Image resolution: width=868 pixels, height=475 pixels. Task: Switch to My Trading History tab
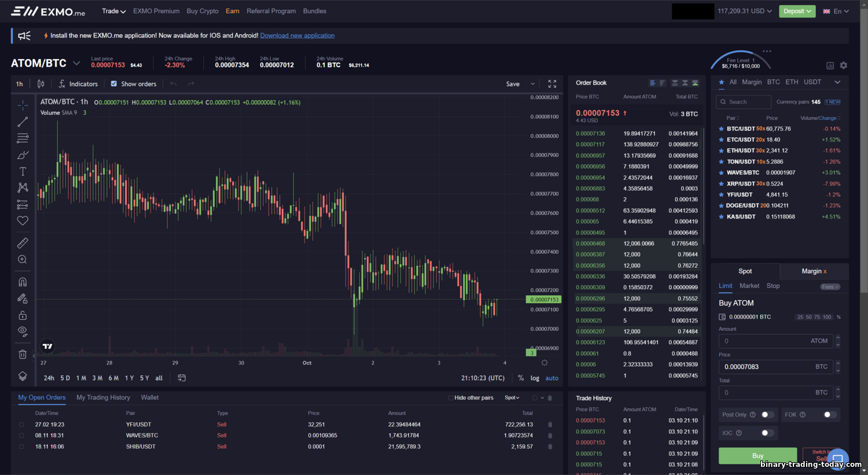pyautogui.click(x=103, y=397)
